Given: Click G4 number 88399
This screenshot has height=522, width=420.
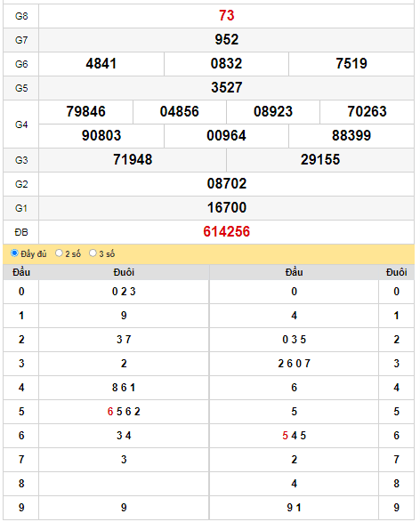Looking at the screenshot, I should pos(351,135).
